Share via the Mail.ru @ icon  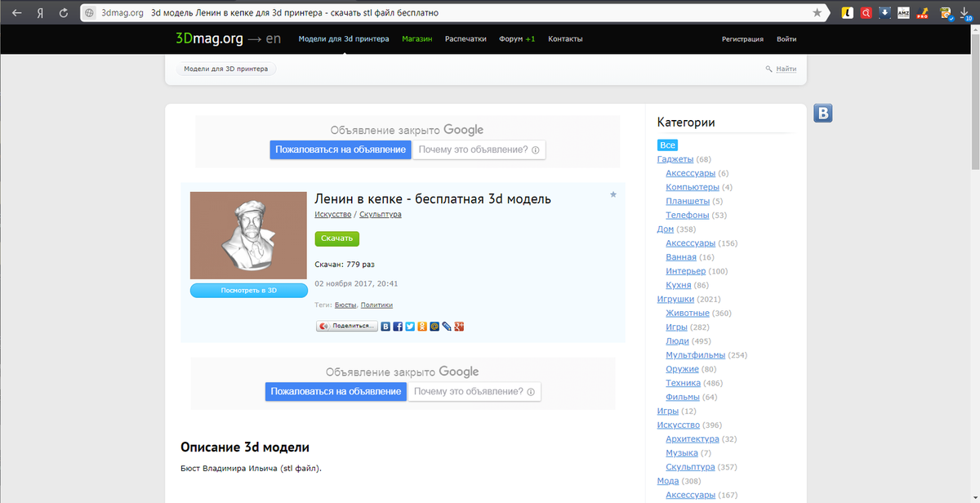tap(434, 326)
